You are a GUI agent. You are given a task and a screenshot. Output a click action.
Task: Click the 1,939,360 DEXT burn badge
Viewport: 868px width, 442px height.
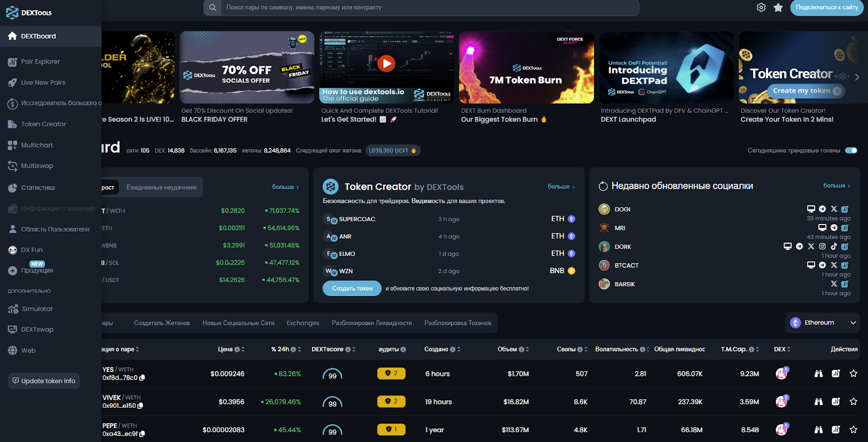coord(392,151)
